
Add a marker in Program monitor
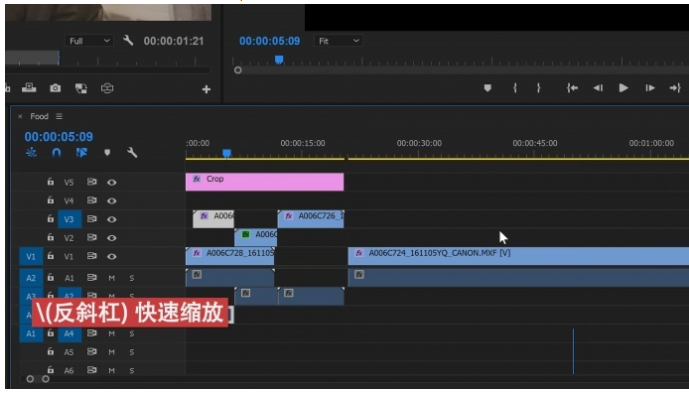point(487,88)
